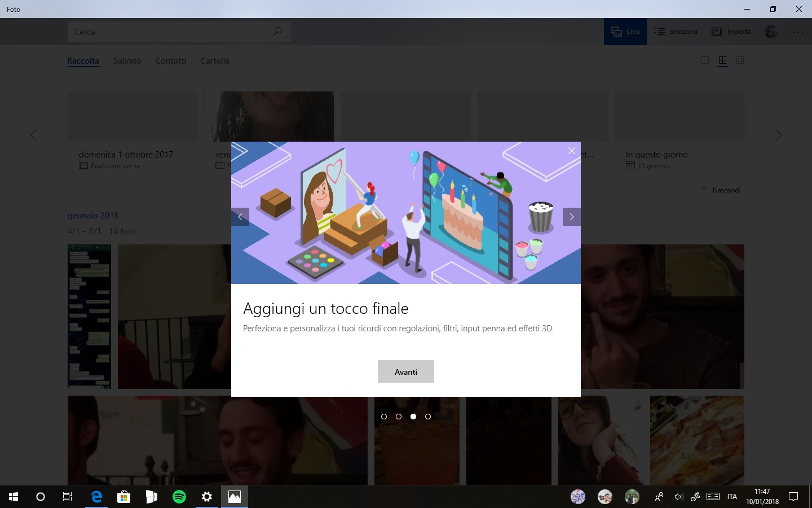
Task: Open the In questo giorno card
Action: click(x=679, y=134)
